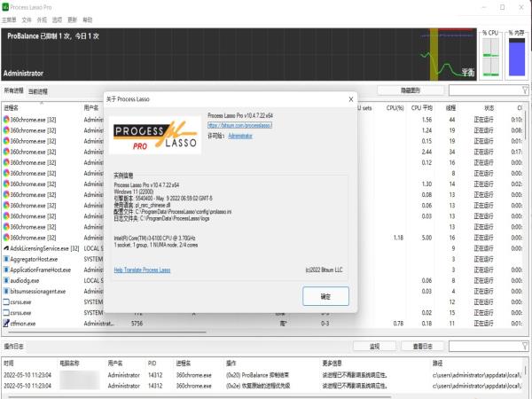Click the process list filter input field
532x399 pixels.
point(485,90)
